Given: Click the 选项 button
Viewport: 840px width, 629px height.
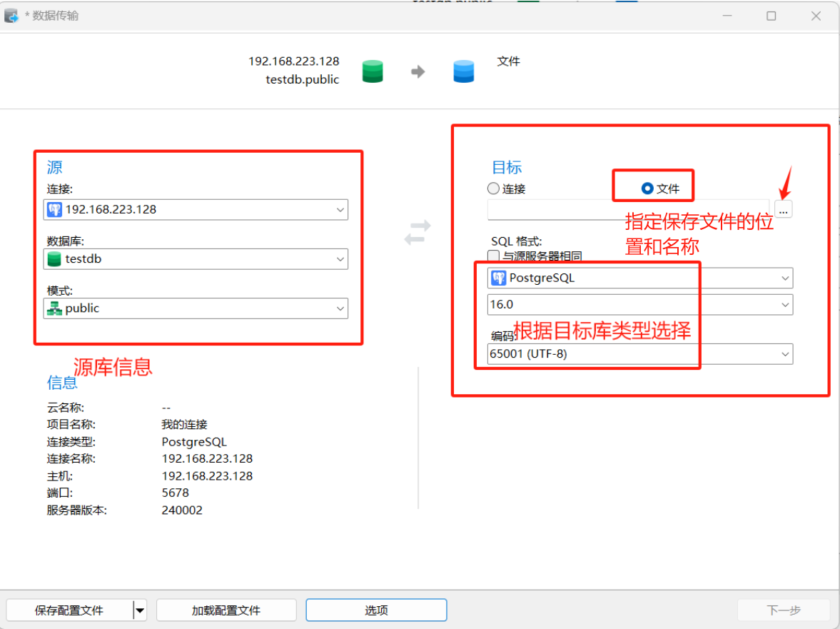Looking at the screenshot, I should [376, 610].
